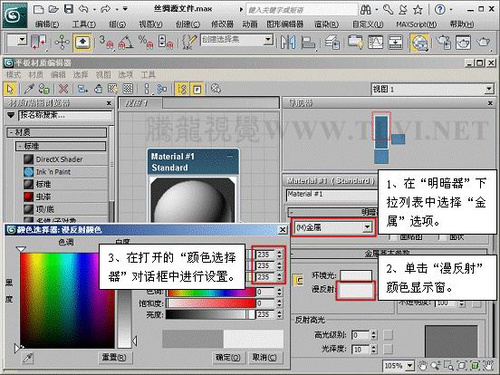
Task: Click the pan hand icon in navigator toolbar
Action: [x=422, y=366]
